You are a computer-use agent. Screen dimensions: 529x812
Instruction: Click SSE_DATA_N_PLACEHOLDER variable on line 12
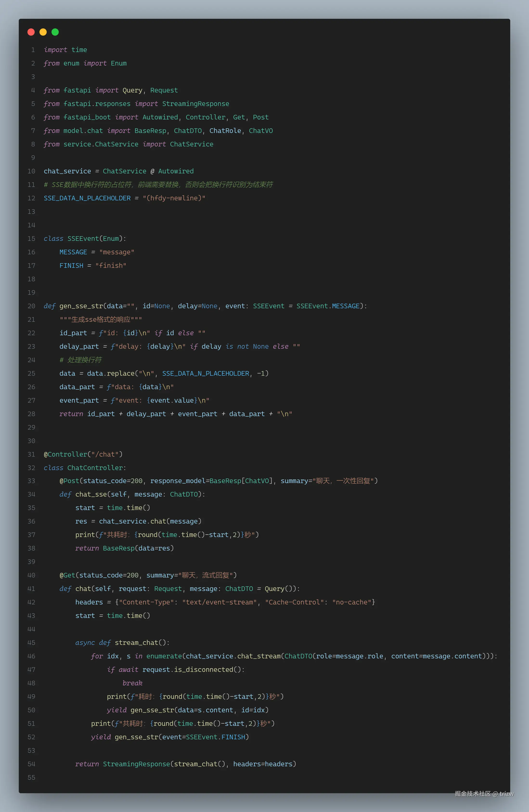[x=87, y=198]
